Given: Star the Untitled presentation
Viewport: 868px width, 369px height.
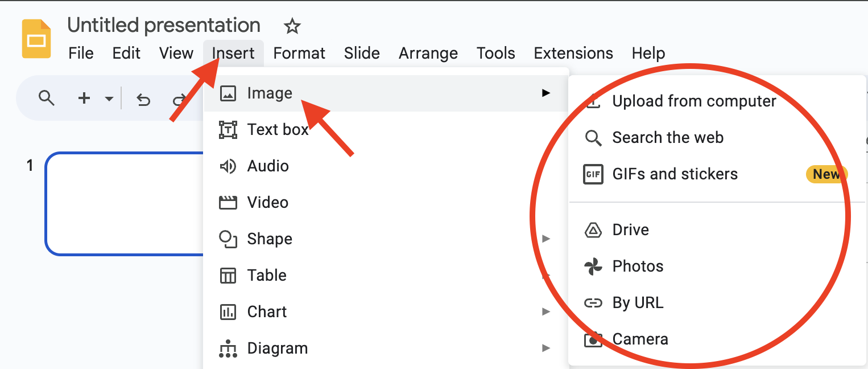Looking at the screenshot, I should coord(292,26).
